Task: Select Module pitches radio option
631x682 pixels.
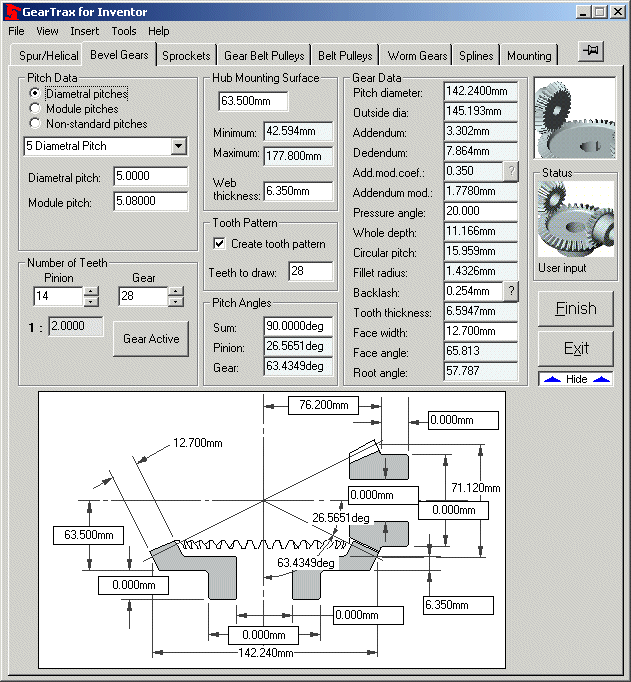Action: [35, 108]
